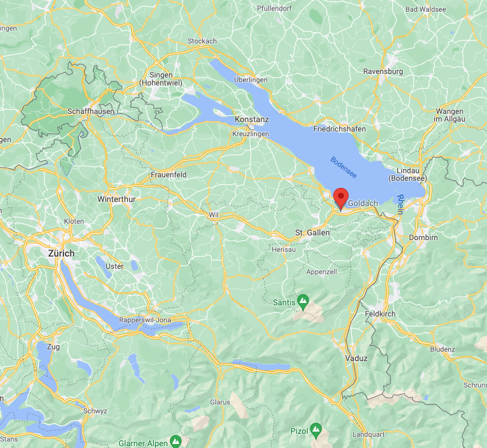This screenshot has width=487, height=448.
Task: Select the Dornbirn town label
Action: (423, 238)
